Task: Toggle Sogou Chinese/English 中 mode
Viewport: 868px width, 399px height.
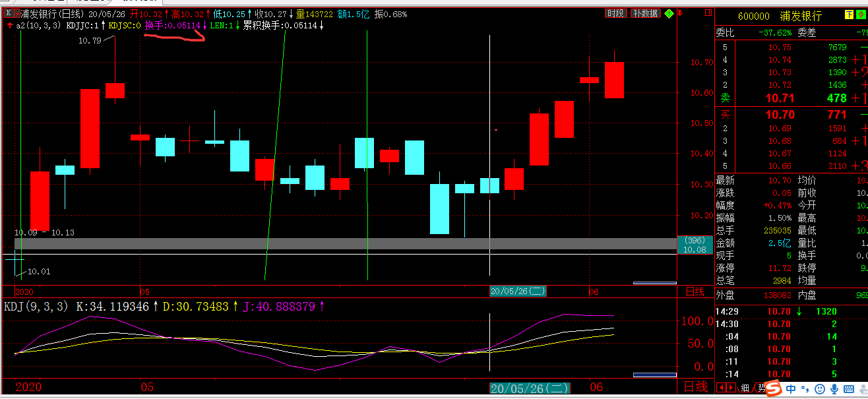Action: click(790, 390)
